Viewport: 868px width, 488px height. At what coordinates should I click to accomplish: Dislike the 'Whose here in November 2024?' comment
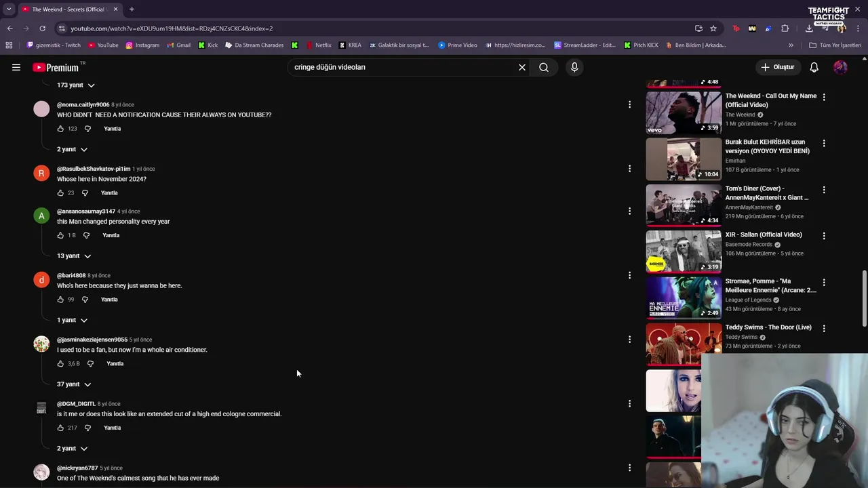pos(85,192)
